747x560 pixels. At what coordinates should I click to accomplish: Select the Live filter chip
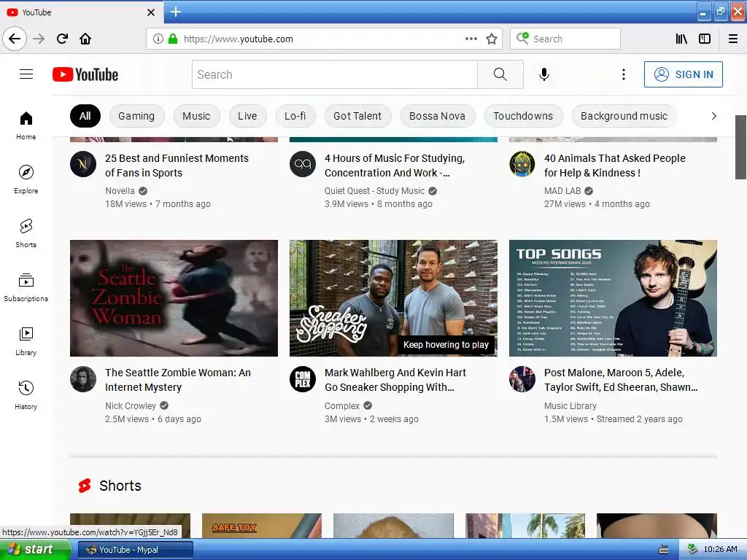tap(248, 116)
